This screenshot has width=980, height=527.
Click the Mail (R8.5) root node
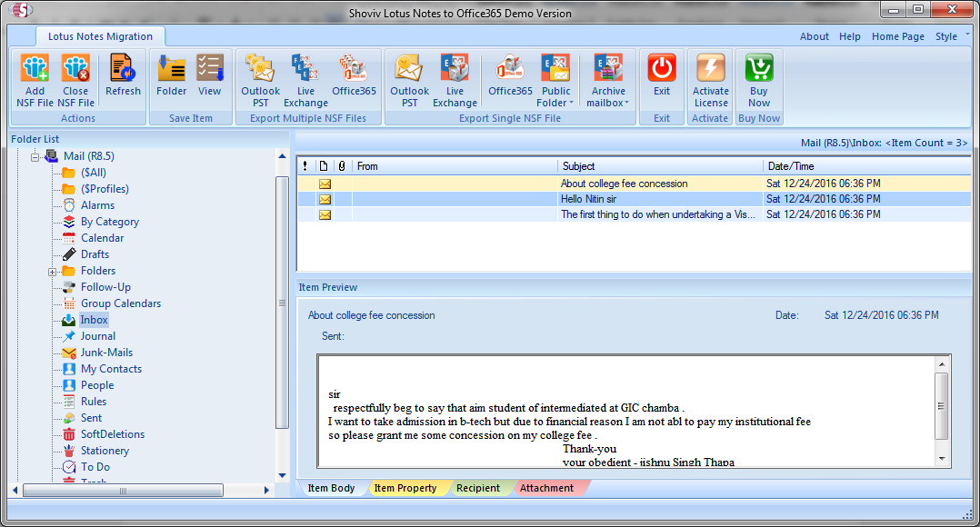(89, 156)
